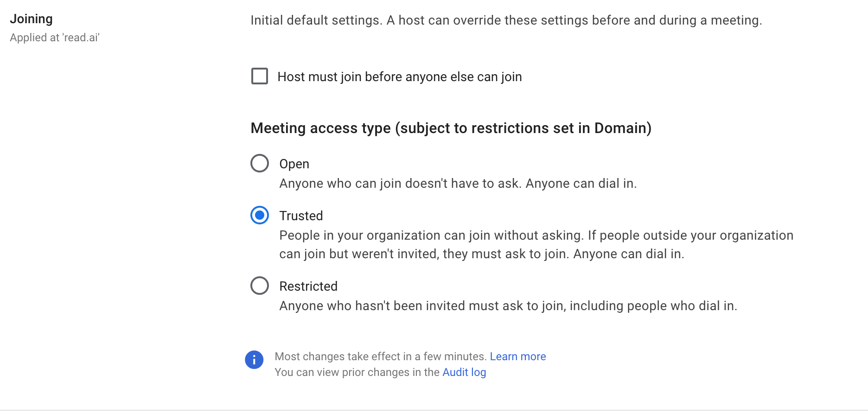Open the Learn more link
This screenshot has height=420, width=868.
pos(518,356)
